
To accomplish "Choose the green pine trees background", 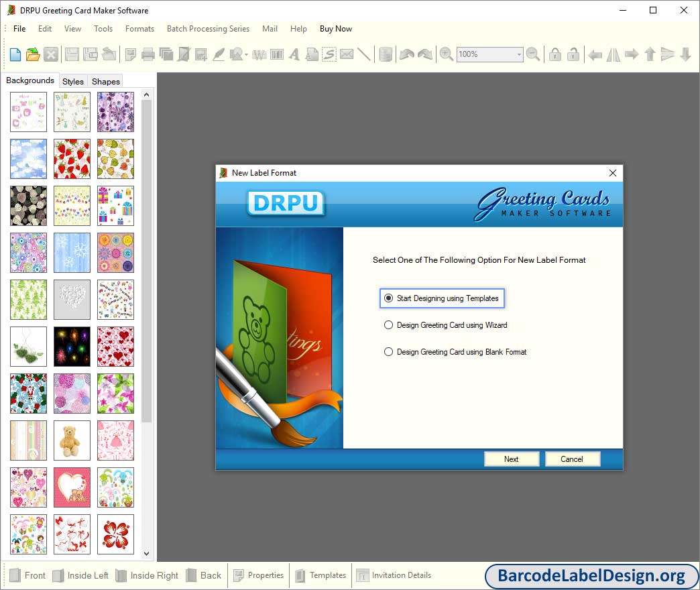I will [x=28, y=300].
